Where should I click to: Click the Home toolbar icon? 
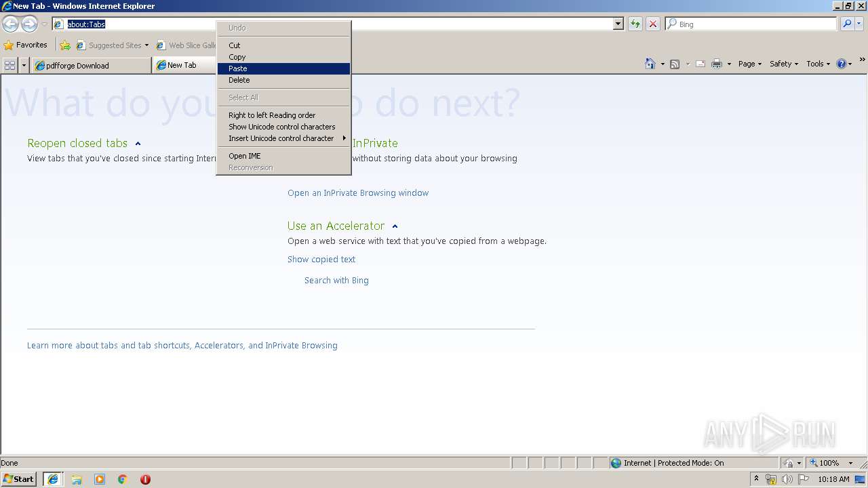(x=650, y=64)
